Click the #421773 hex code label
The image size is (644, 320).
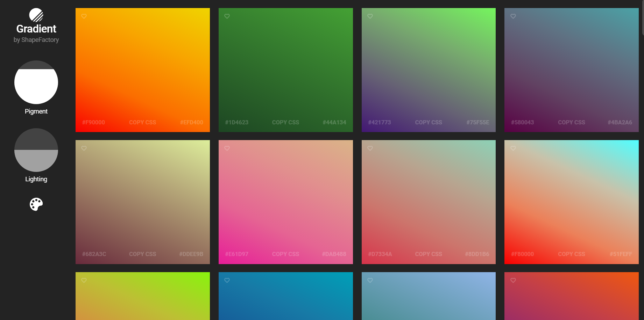tap(380, 122)
